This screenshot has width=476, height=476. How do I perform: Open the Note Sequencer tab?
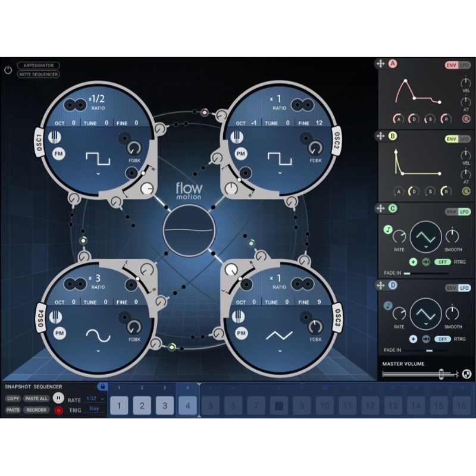(39, 74)
